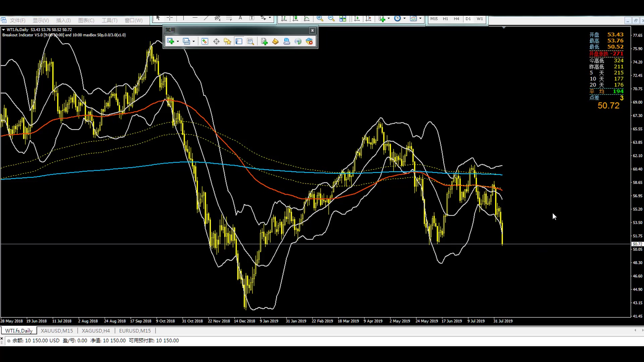
Task: Switch to W1 timeframe
Action: tap(480, 19)
